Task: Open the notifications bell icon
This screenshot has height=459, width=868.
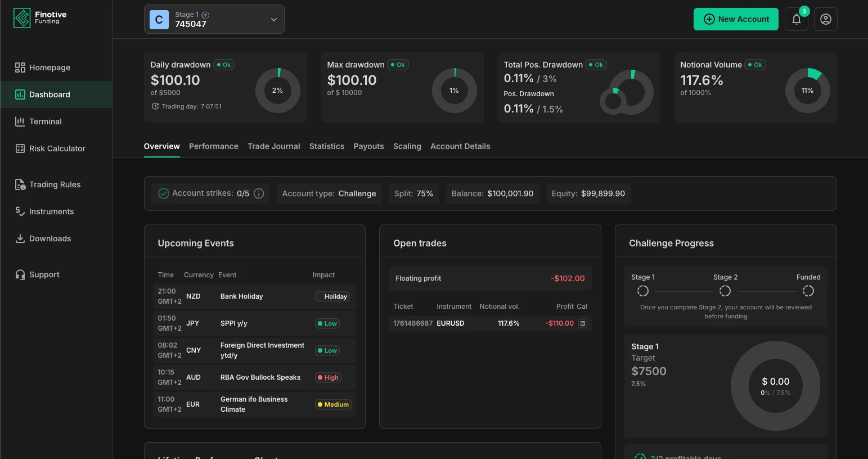Action: point(797,19)
